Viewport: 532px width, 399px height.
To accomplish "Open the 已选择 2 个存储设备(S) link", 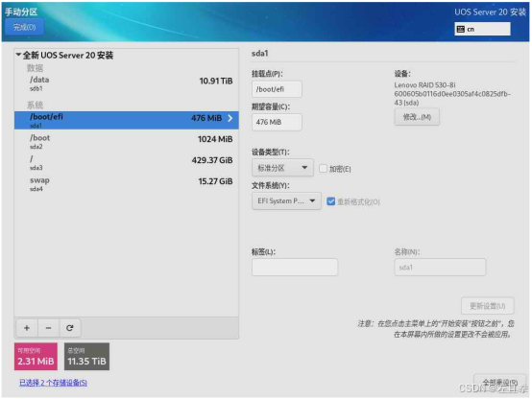I will point(53,383).
